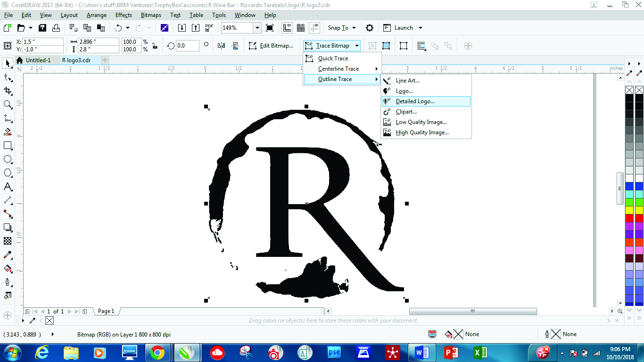The width and height of the screenshot is (644, 362).
Task: Expand the zoom level dropdown
Action: pyautogui.click(x=257, y=27)
